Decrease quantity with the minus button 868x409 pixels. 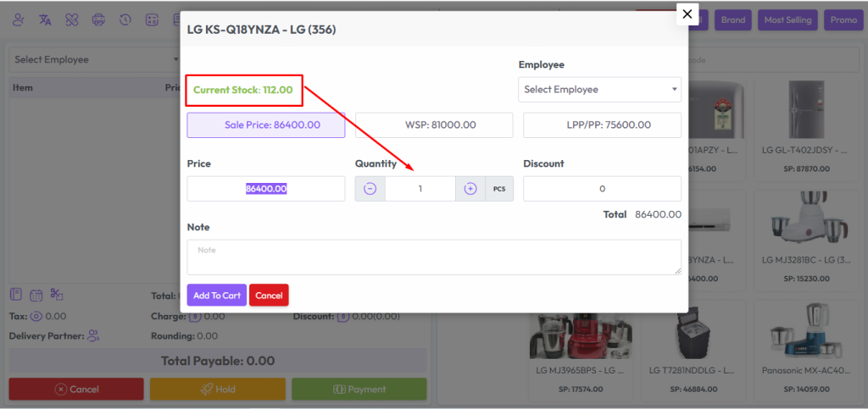(370, 189)
